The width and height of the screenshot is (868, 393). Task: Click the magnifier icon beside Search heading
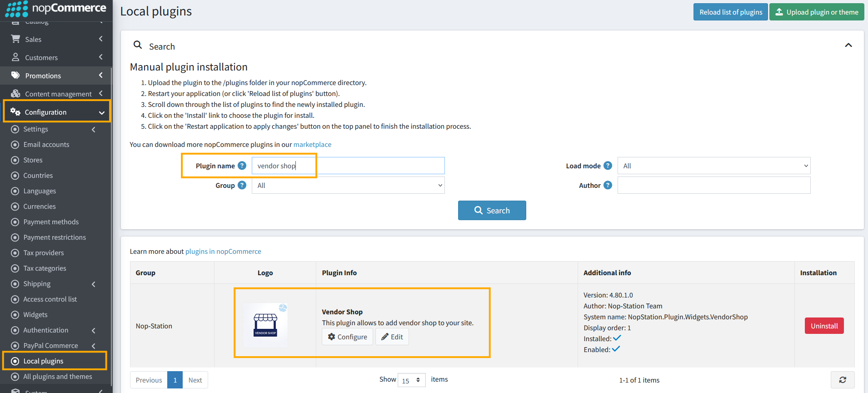pos(138,45)
